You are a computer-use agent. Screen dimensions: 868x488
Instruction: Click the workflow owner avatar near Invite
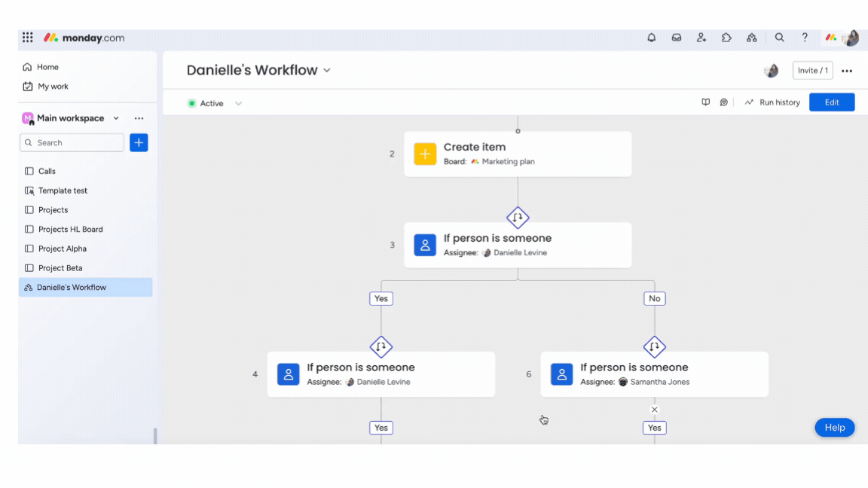771,70
